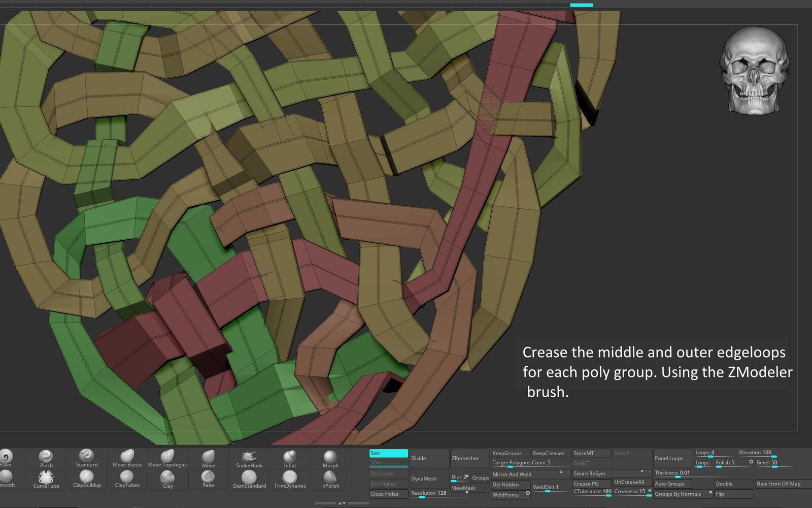812x508 pixels.
Task: Click Target Polygons Count slider
Action: tap(530, 463)
